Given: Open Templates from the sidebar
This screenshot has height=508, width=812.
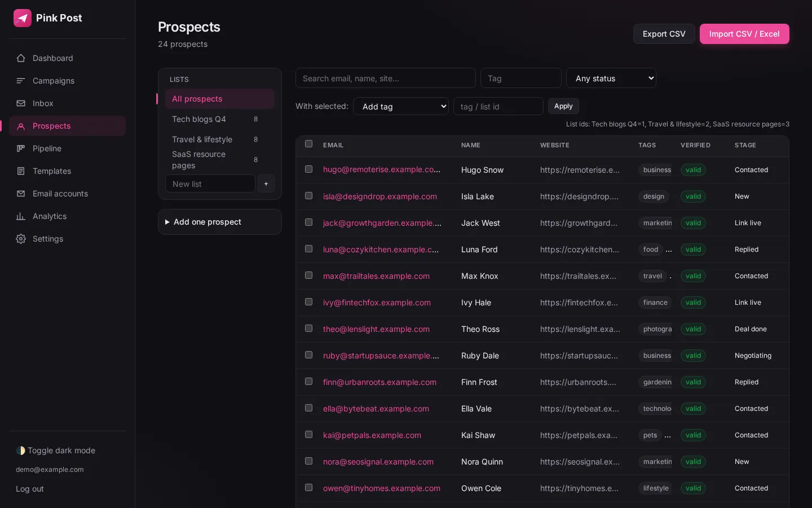Looking at the screenshot, I should (67, 171).
